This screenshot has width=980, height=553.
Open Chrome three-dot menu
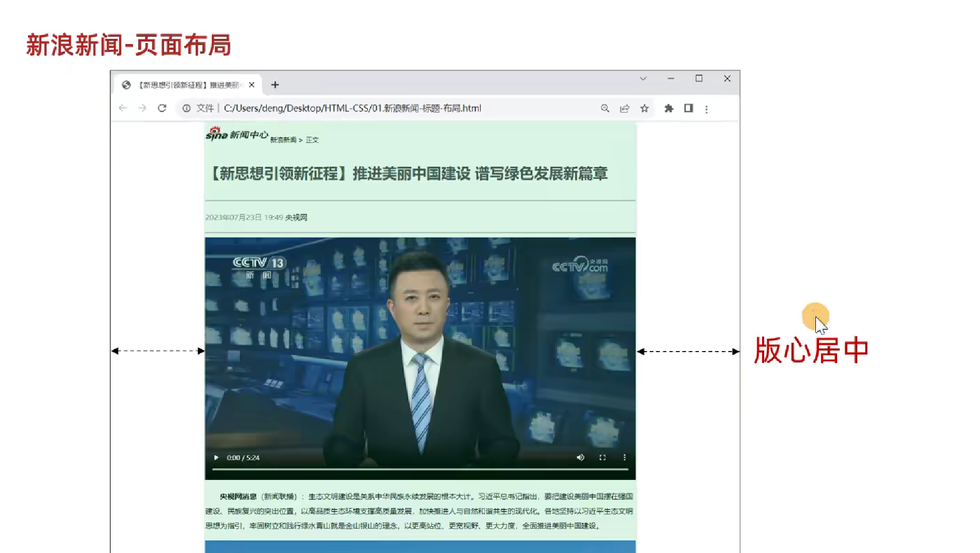(707, 109)
